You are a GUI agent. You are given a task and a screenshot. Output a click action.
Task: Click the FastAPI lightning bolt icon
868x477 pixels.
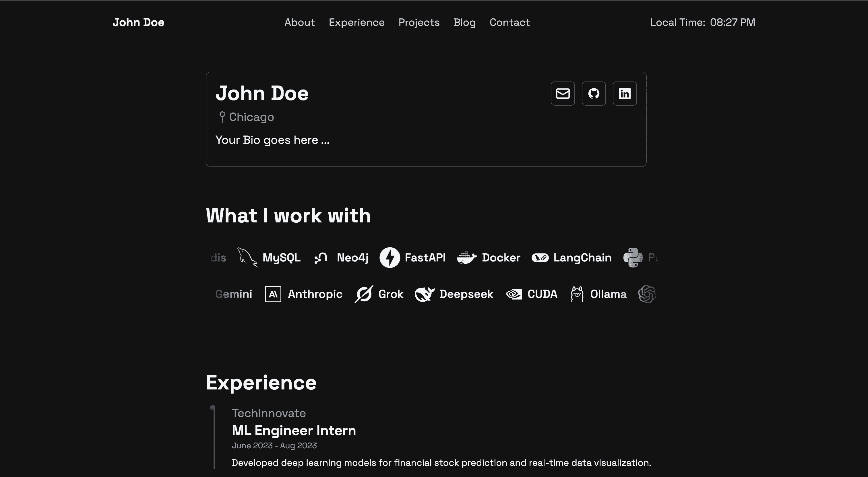(x=390, y=257)
